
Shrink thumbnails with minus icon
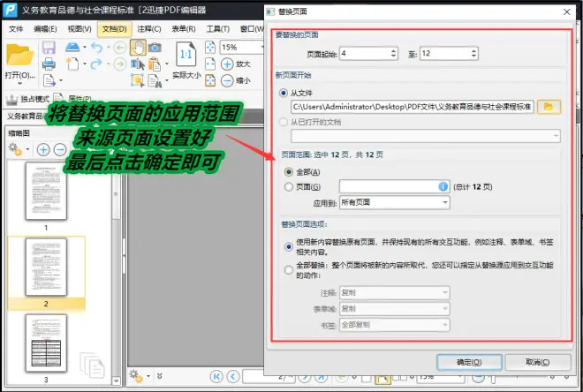(x=59, y=150)
